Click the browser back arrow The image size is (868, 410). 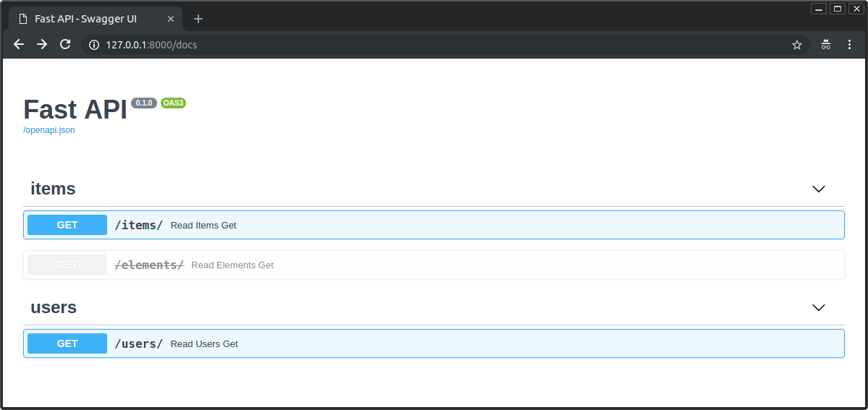[x=19, y=45]
